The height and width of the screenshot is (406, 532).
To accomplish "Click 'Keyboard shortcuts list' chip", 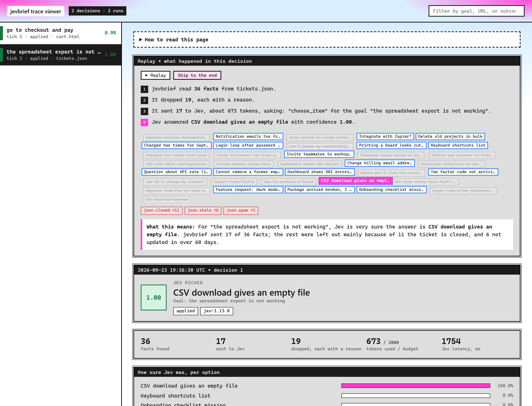I will click(x=458, y=145).
